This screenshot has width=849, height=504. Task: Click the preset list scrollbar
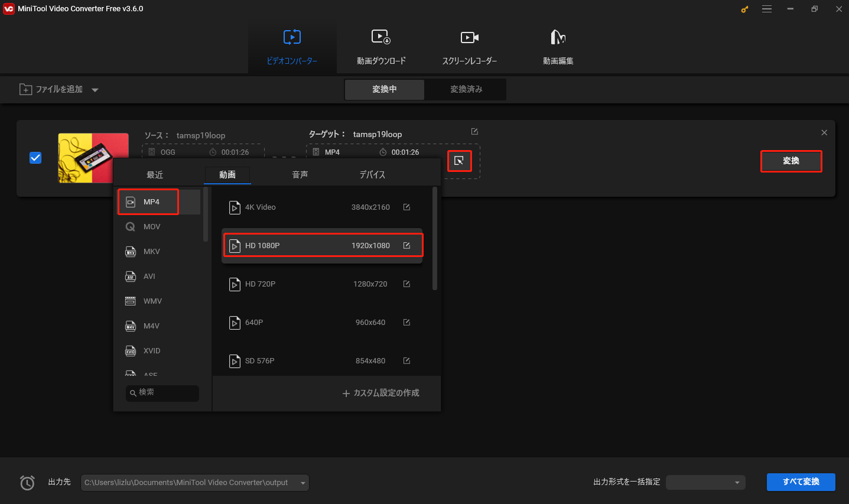435,239
